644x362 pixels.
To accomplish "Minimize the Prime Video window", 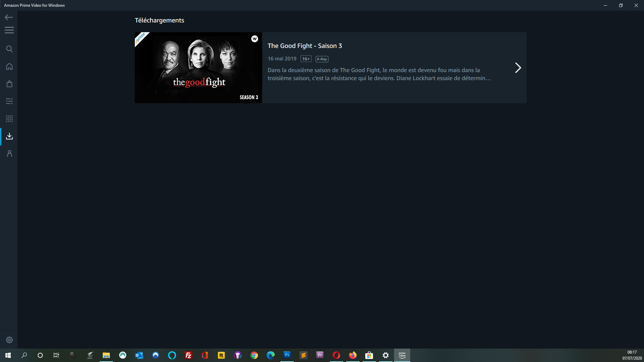I will [x=605, y=5].
